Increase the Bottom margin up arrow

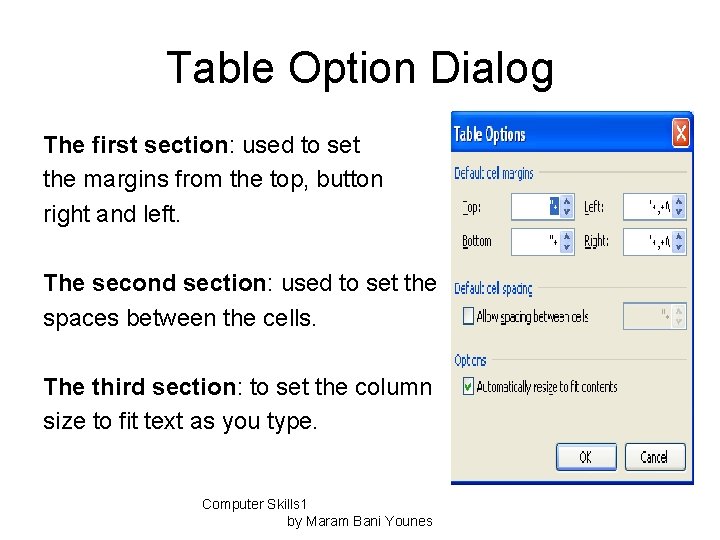567,236
